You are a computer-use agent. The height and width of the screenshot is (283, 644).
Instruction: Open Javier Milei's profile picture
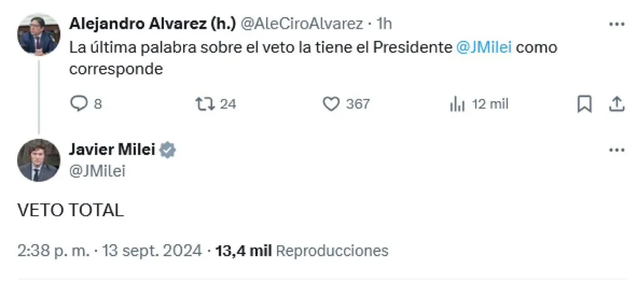coord(38,160)
